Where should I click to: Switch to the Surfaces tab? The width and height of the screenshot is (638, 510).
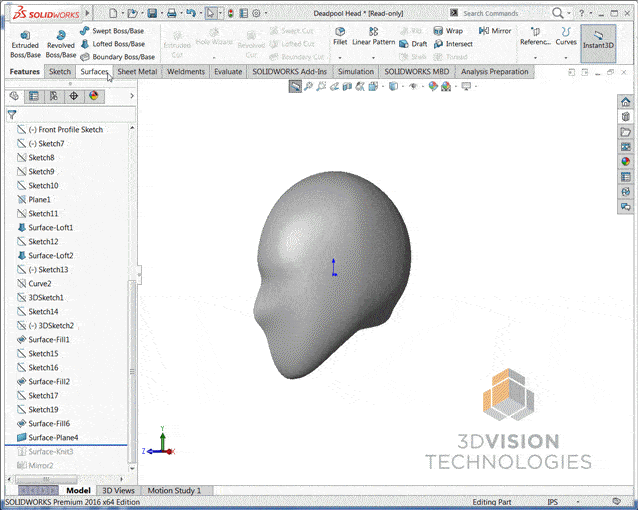click(x=94, y=72)
